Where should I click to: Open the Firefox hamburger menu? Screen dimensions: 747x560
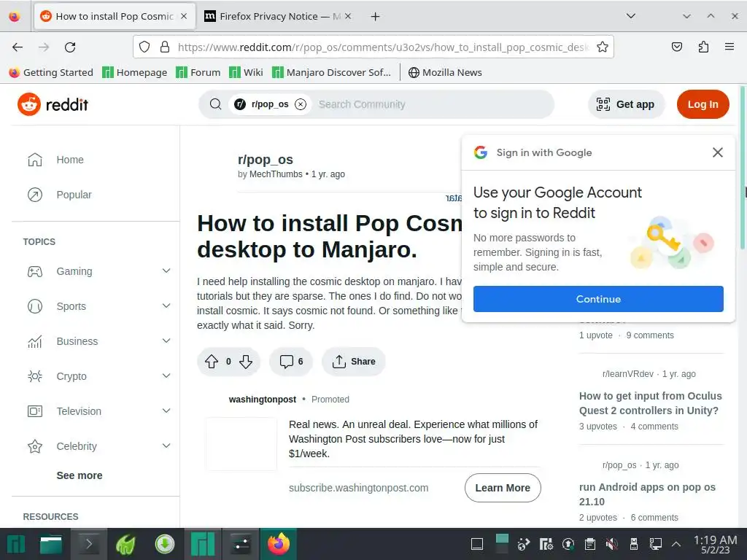729,47
